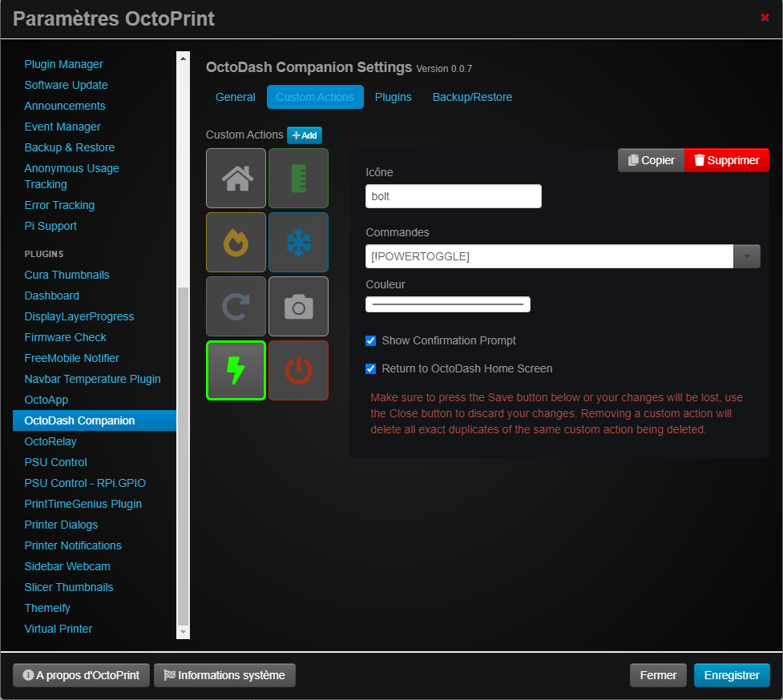Select the green bolt custom action tile
Screen dimensions: 783x700
point(236,370)
